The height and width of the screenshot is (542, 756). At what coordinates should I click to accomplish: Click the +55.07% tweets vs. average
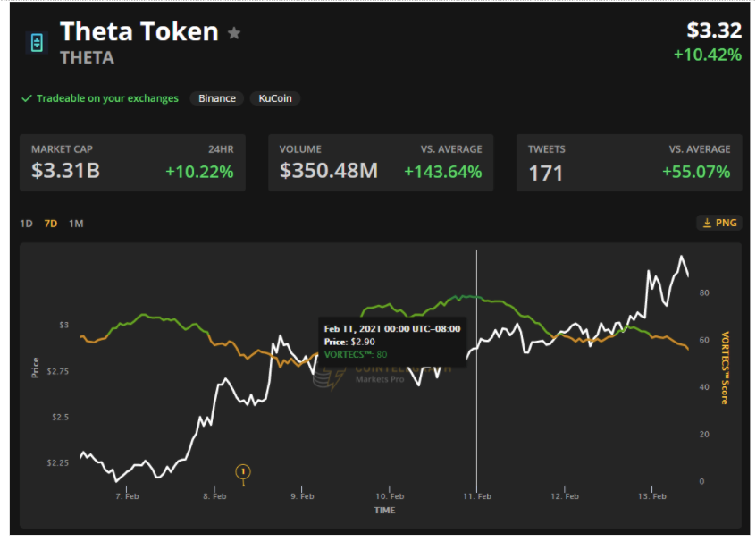(696, 172)
